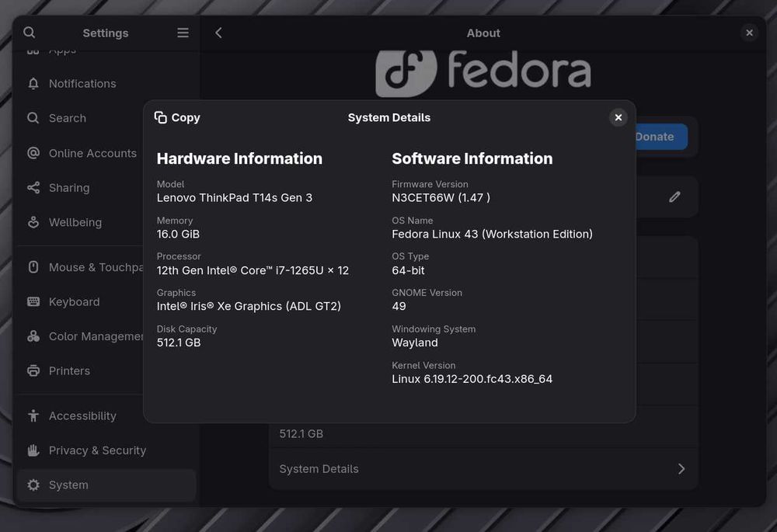
Task: Click the Donate button
Action: click(x=661, y=137)
